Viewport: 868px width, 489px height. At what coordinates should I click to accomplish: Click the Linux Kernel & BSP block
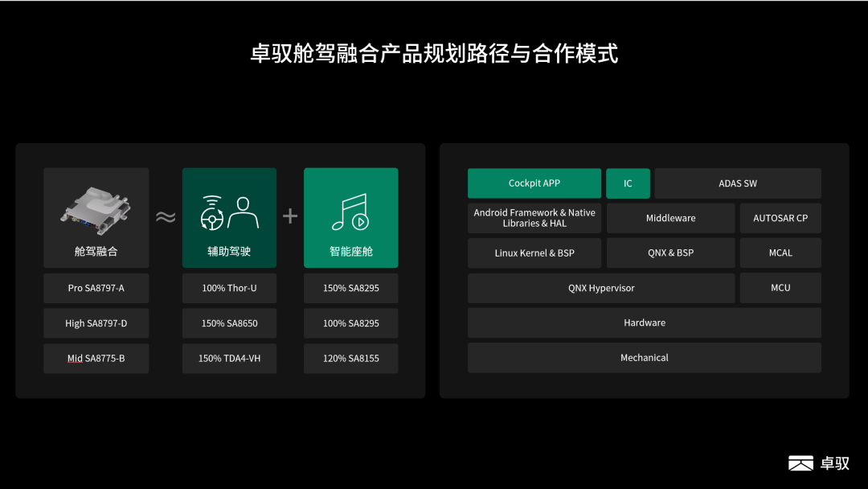point(534,253)
